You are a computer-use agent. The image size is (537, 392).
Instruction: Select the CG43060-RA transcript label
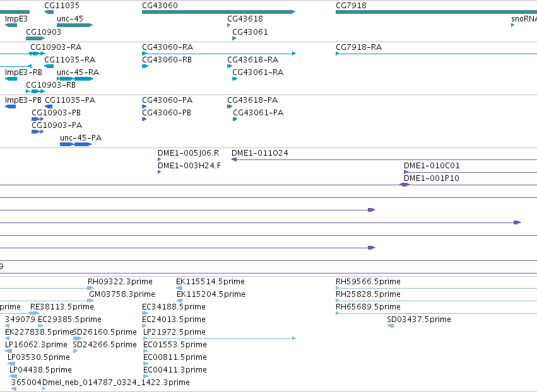[167, 47]
